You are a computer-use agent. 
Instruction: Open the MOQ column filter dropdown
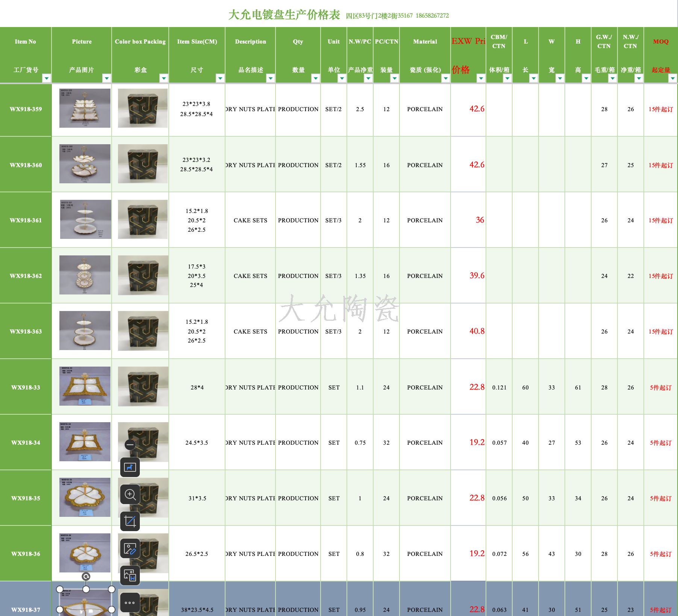673,78
